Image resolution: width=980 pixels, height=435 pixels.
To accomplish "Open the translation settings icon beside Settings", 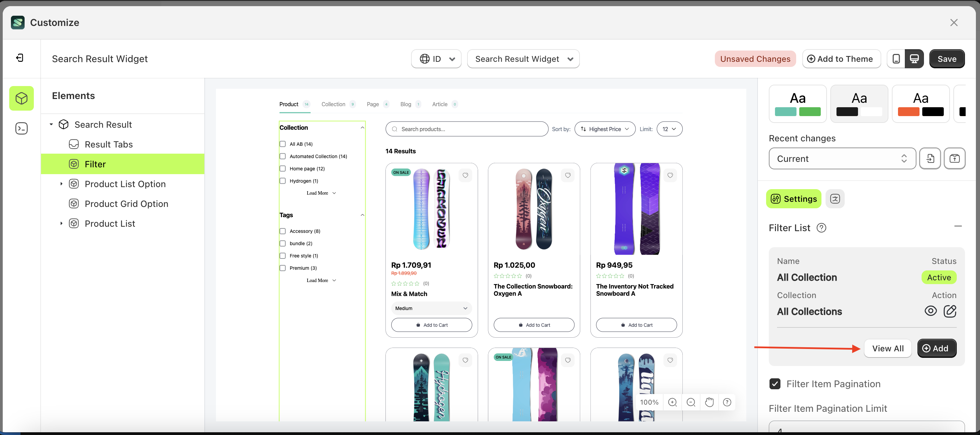I will pos(835,198).
